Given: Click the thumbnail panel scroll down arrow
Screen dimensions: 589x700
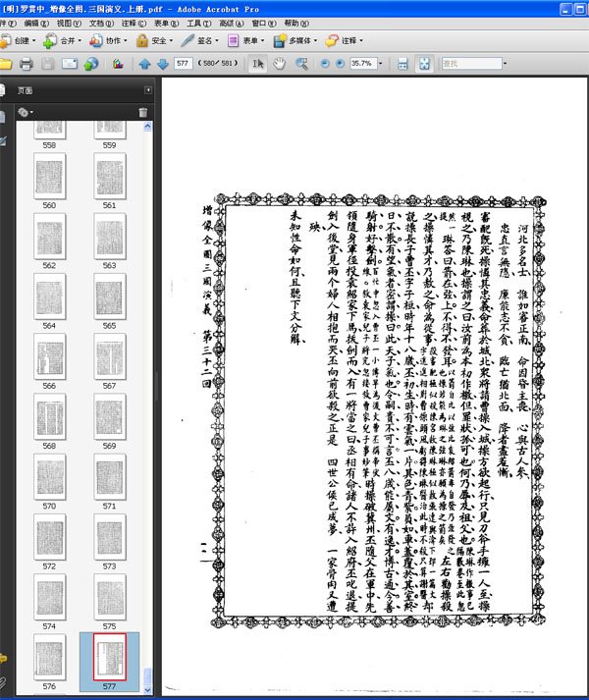Looking at the screenshot, I should tap(148, 690).
